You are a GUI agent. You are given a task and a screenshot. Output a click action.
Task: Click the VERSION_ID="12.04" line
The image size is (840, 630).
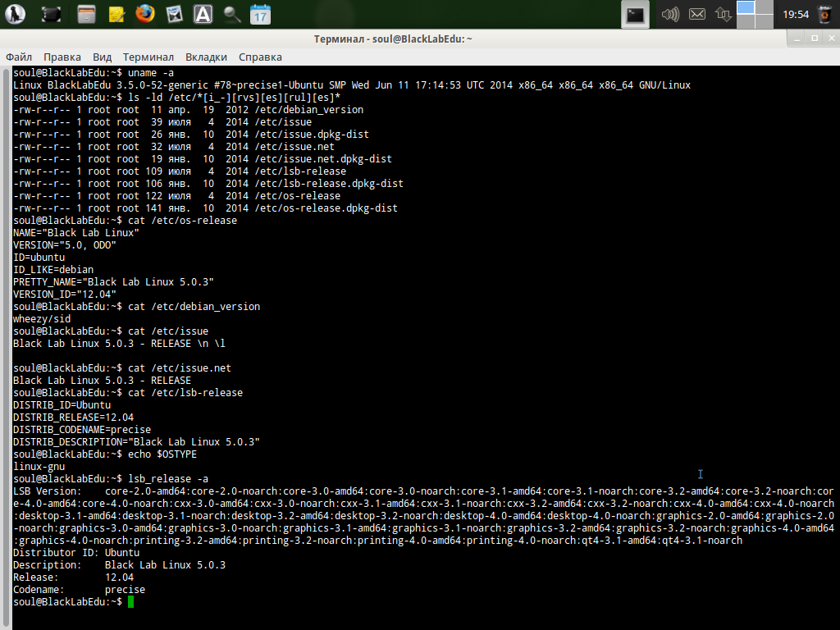(x=65, y=294)
